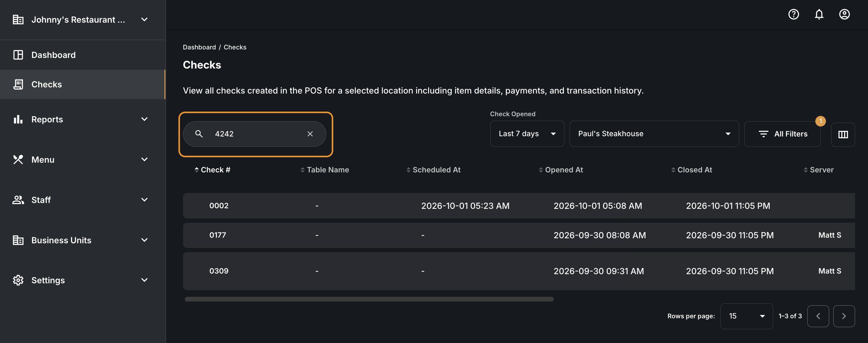Click the Staff people icon
This screenshot has height=343, width=868.
pyautogui.click(x=18, y=200)
